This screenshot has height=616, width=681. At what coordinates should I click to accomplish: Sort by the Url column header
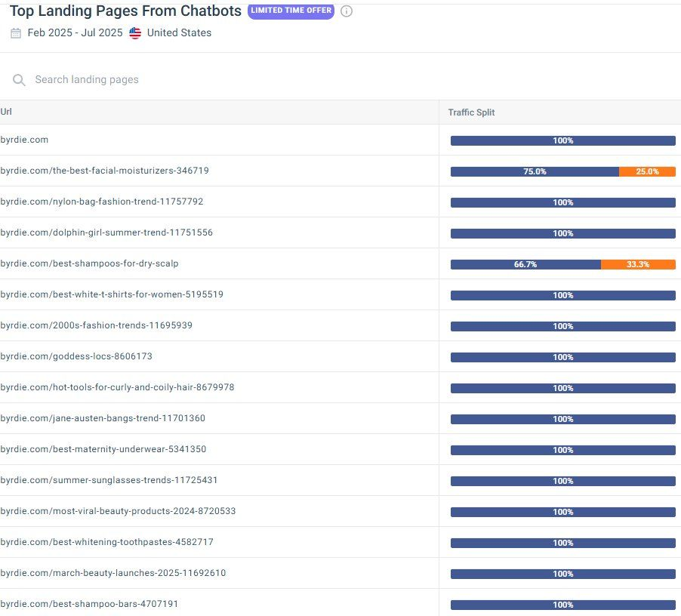pos(6,112)
